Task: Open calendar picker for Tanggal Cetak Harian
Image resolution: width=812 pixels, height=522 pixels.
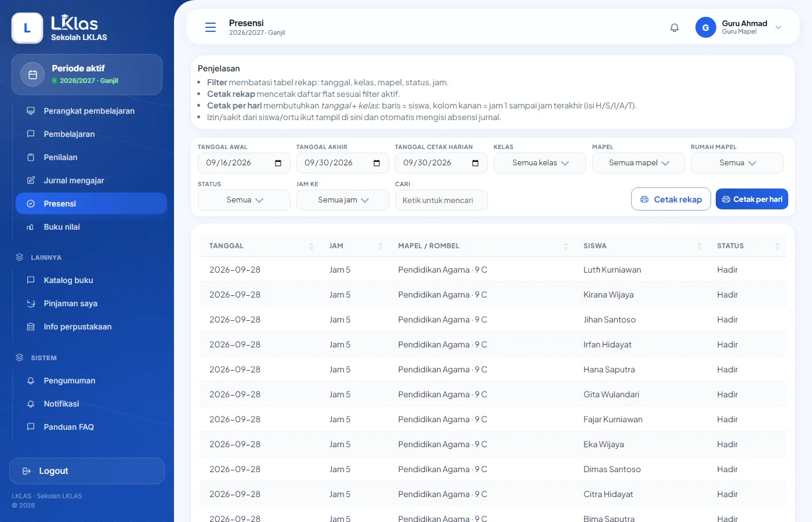Action: coord(475,163)
